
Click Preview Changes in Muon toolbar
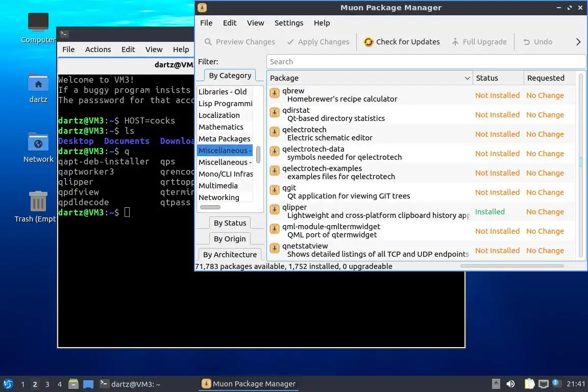239,42
